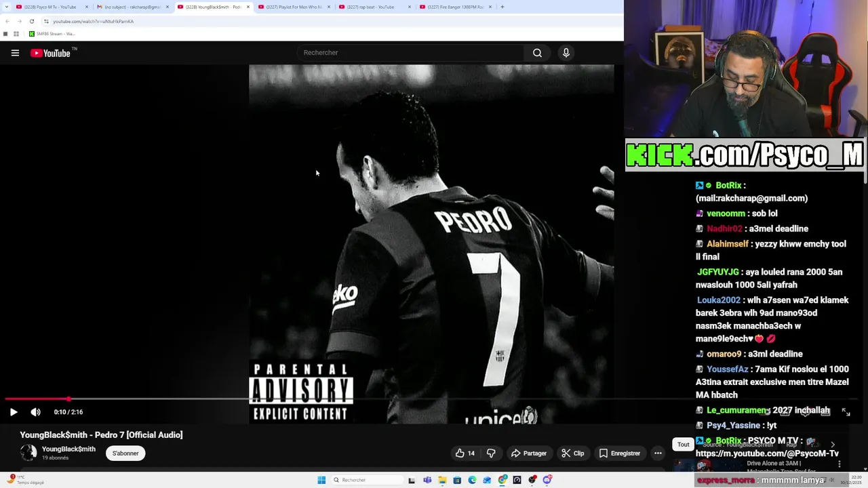The width and height of the screenshot is (868, 488).
Task: Save the video with Enregistrer button
Action: pyautogui.click(x=619, y=453)
